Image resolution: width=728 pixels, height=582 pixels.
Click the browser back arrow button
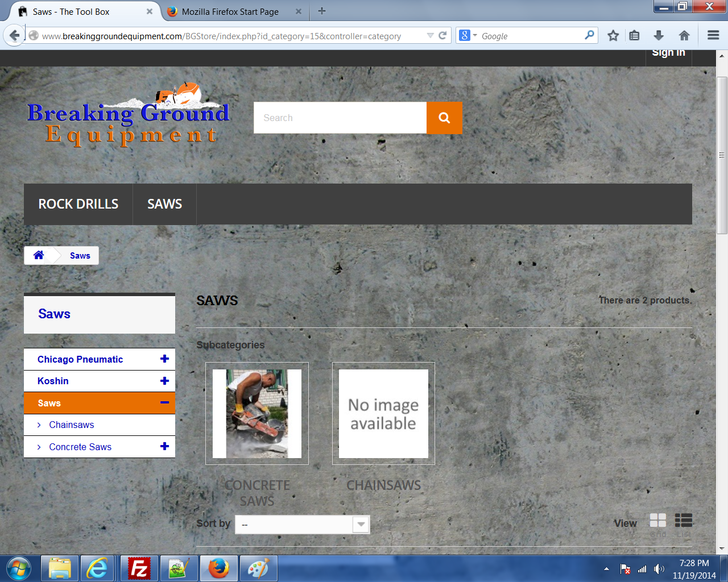(14, 35)
